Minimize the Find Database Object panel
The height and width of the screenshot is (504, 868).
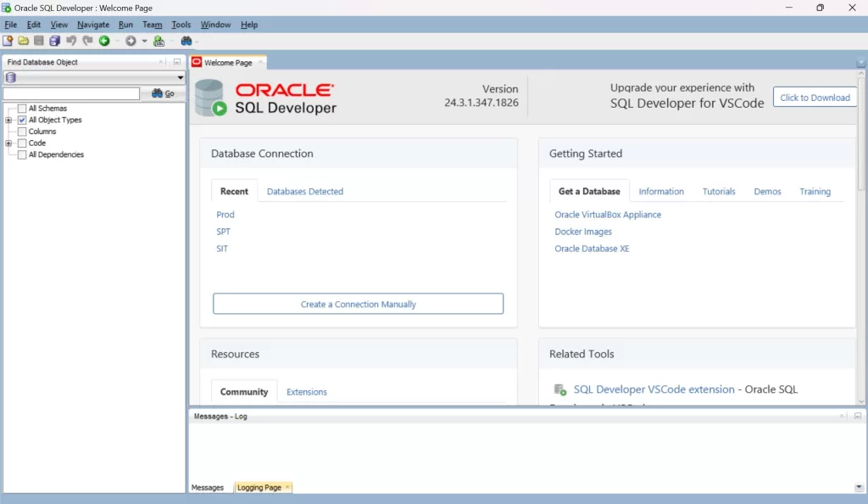[x=177, y=62]
